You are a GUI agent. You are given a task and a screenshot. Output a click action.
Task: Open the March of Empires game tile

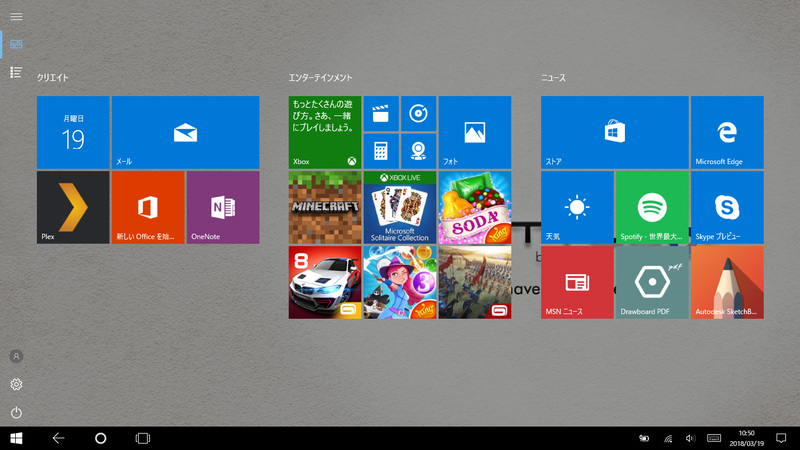[x=474, y=282]
